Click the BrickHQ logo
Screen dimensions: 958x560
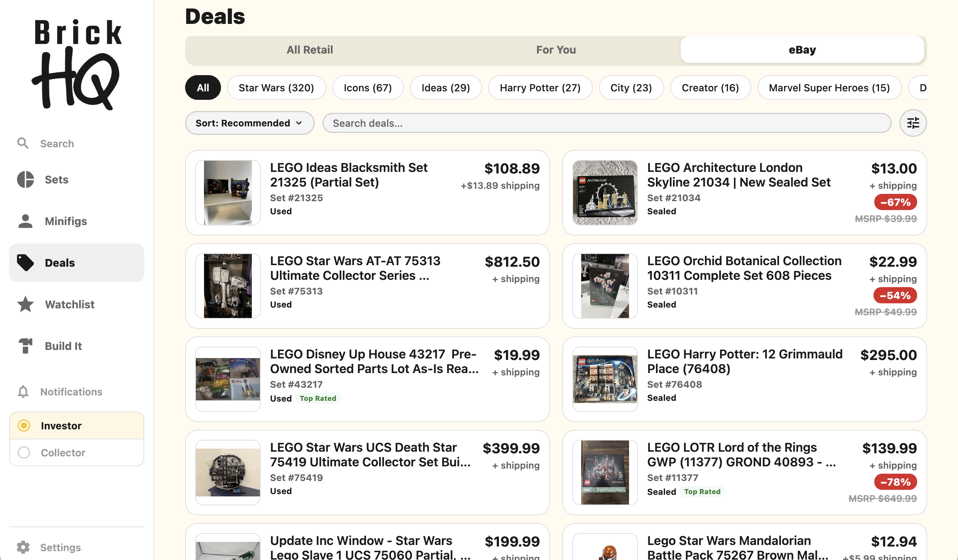click(77, 64)
